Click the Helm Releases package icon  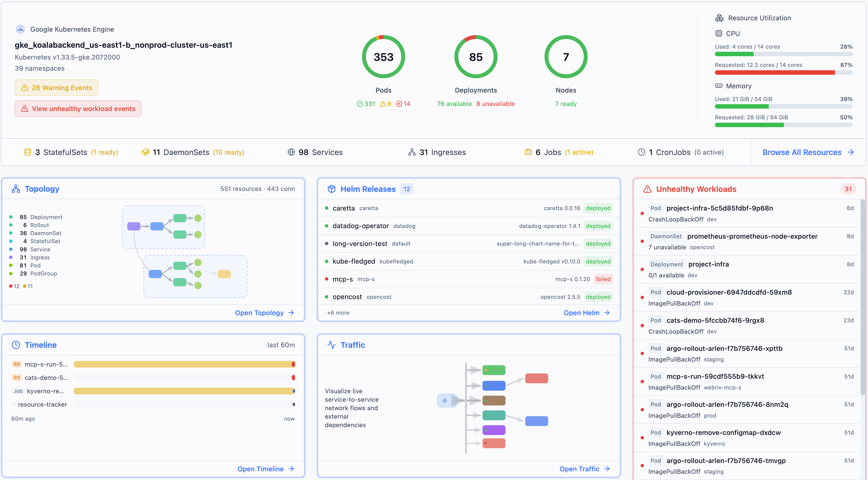[332, 189]
